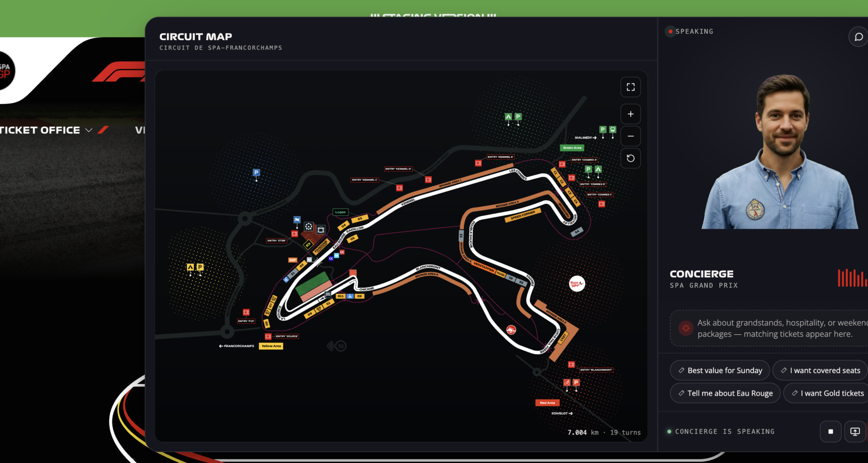Screen dimensions: 868x463
Task: Click the ticket icon at Entry Blanchimont
Action: (x=571, y=364)
